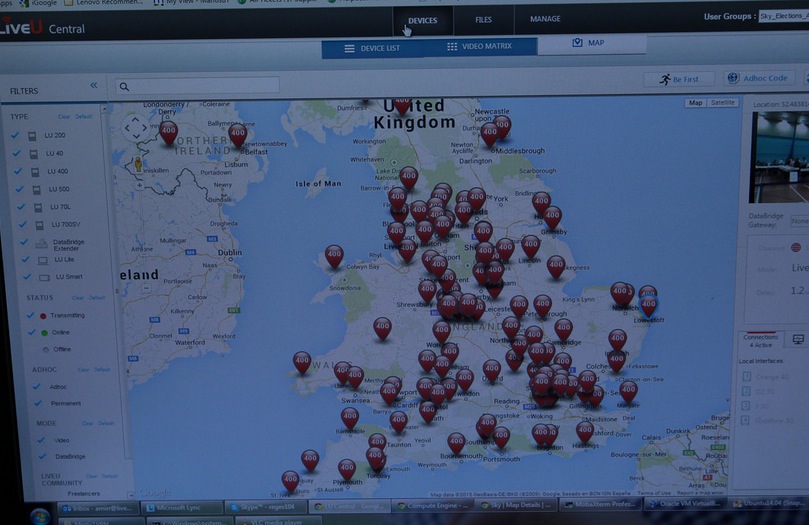
Task: Click the LU 200 device icon
Action: point(32,136)
